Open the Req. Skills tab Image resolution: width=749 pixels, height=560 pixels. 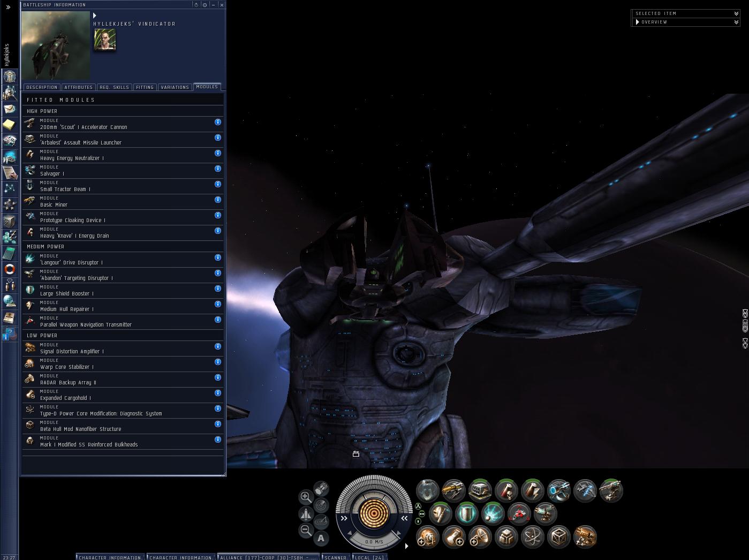pyautogui.click(x=114, y=87)
